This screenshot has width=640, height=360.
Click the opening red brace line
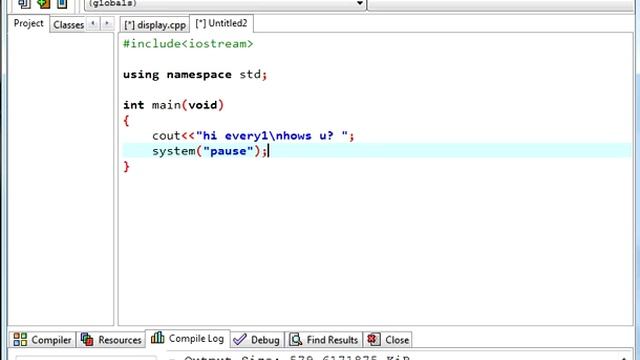coord(126,121)
